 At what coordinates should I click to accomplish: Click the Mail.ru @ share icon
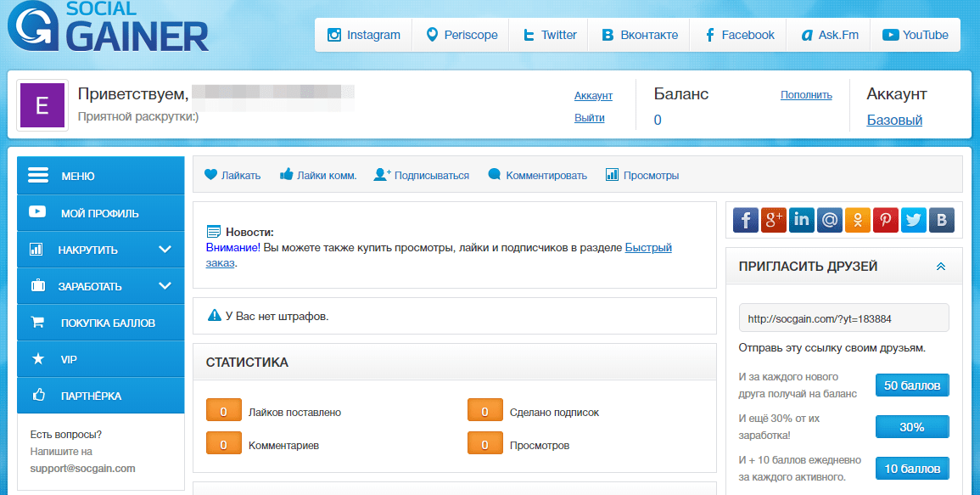pos(830,220)
